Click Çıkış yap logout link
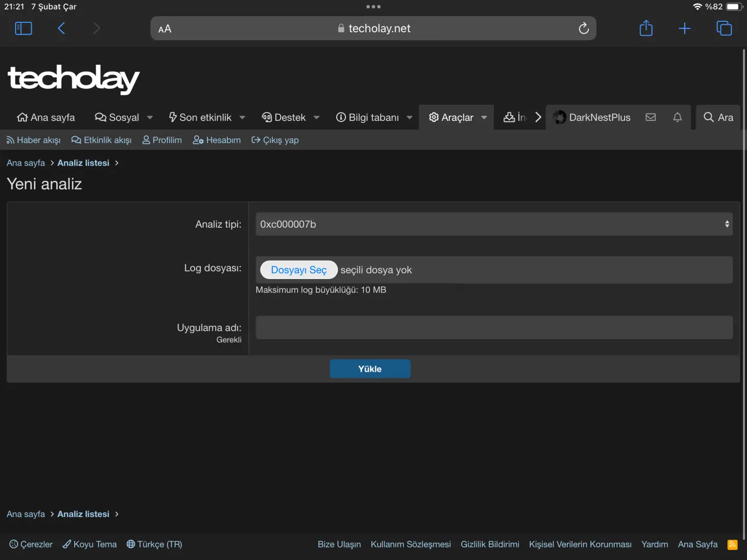Viewport: 747px width, 560px height. pos(275,140)
